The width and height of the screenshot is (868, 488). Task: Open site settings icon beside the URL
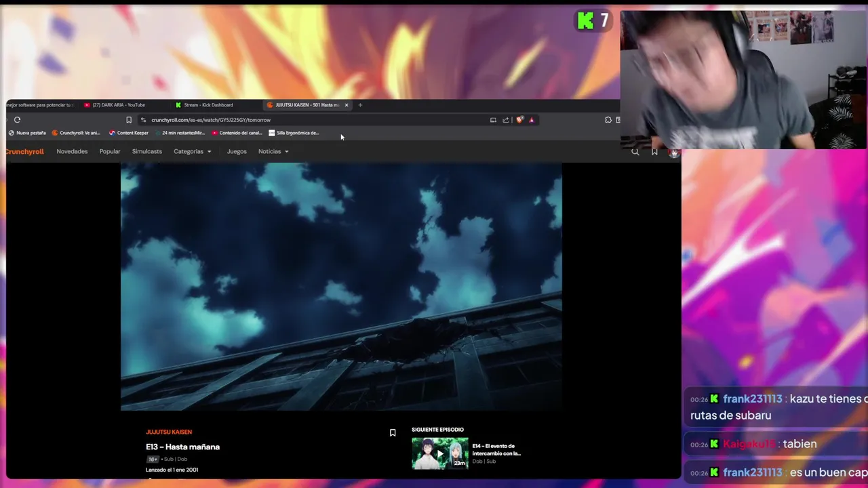[x=143, y=120]
